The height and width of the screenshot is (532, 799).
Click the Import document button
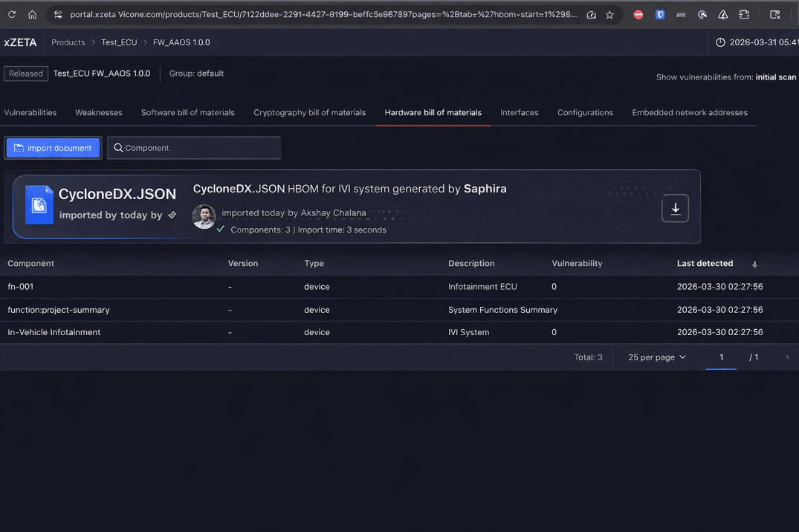53,148
